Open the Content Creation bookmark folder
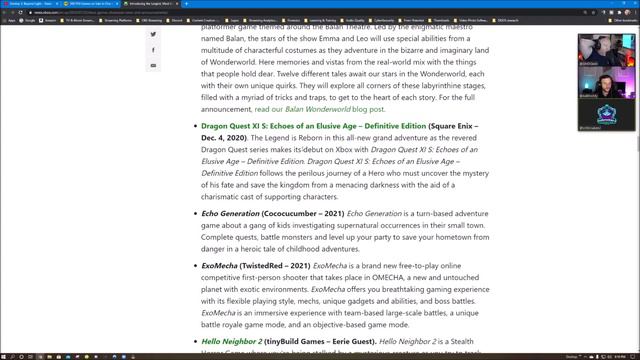This screenshot has height=360, width=640. coord(202,20)
